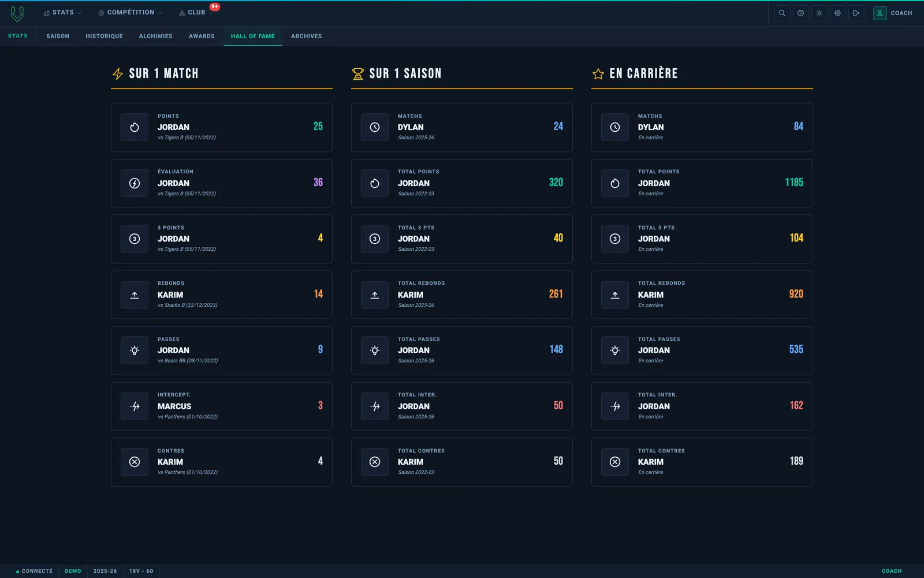Open the help question mark icon
Image resolution: width=924 pixels, height=578 pixels.
point(800,13)
